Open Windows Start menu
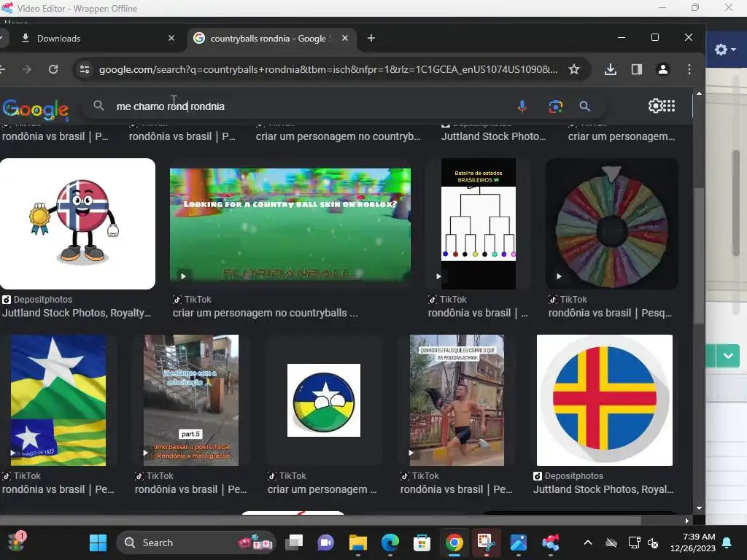 coord(98,542)
